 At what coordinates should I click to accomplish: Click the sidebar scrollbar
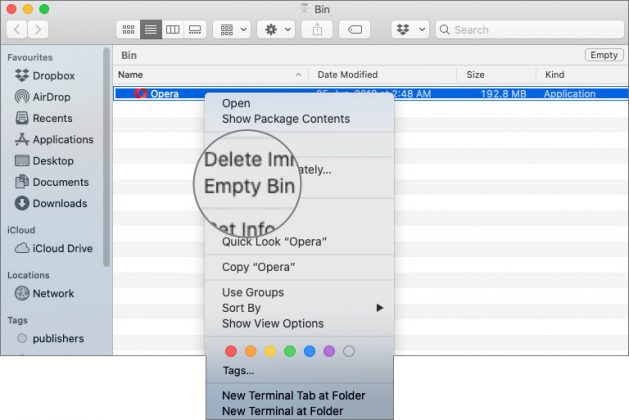(x=106, y=157)
